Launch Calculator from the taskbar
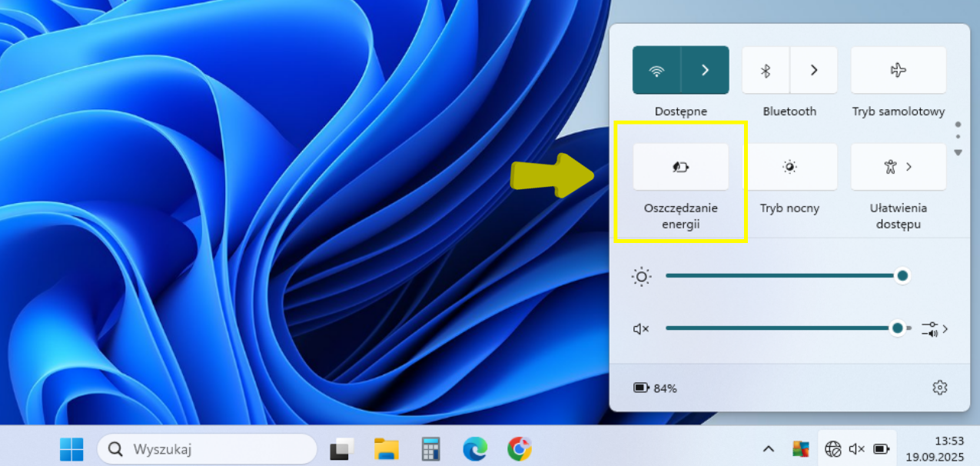The height and width of the screenshot is (466, 980). (x=430, y=448)
